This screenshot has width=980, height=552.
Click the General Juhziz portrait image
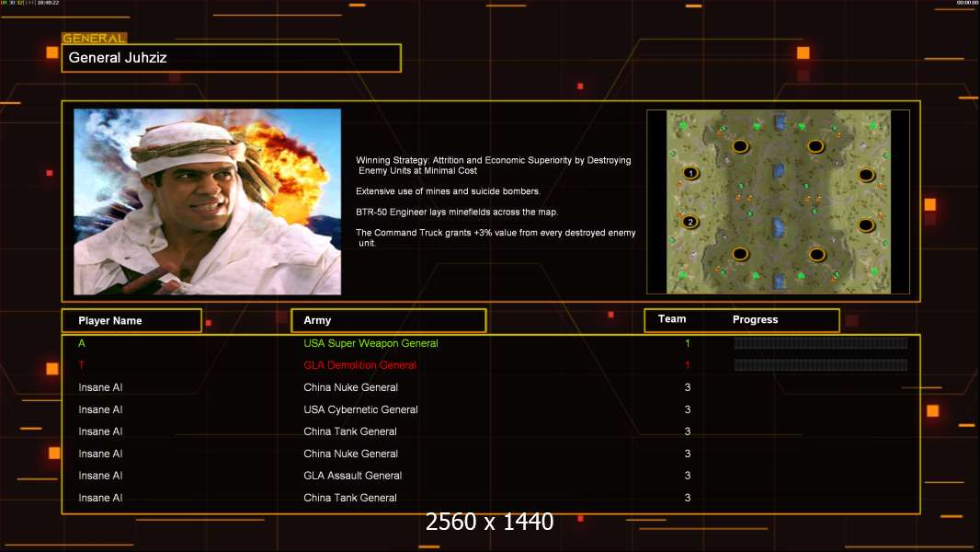208,201
